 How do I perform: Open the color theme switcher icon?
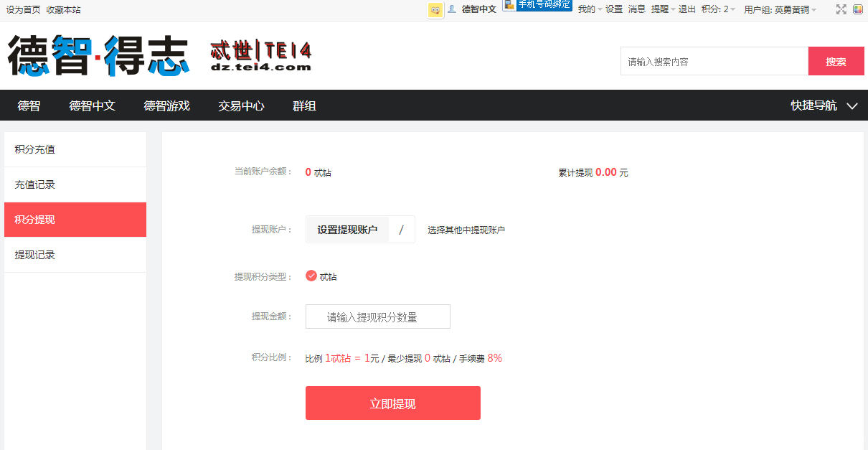click(x=859, y=9)
